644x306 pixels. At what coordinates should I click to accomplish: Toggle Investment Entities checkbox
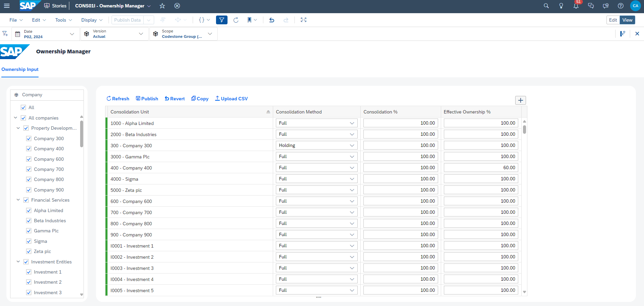click(x=26, y=262)
